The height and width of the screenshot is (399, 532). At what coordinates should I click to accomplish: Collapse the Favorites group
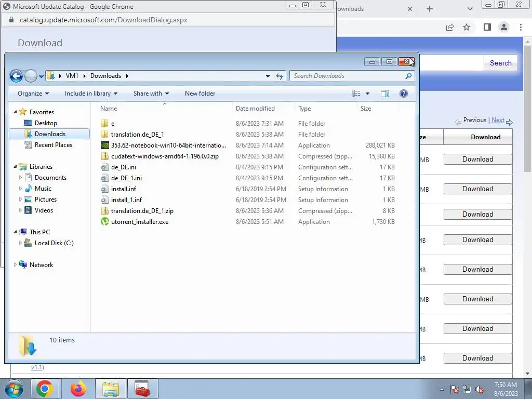point(15,112)
